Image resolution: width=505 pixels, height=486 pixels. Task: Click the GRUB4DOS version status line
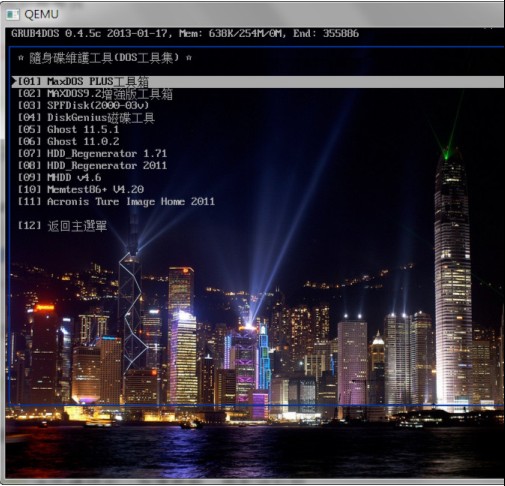coord(185,33)
